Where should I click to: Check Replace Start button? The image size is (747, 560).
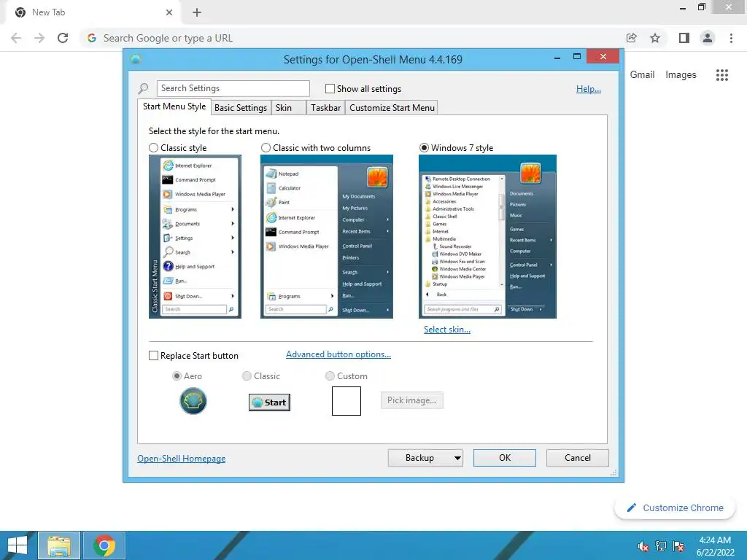pyautogui.click(x=153, y=356)
